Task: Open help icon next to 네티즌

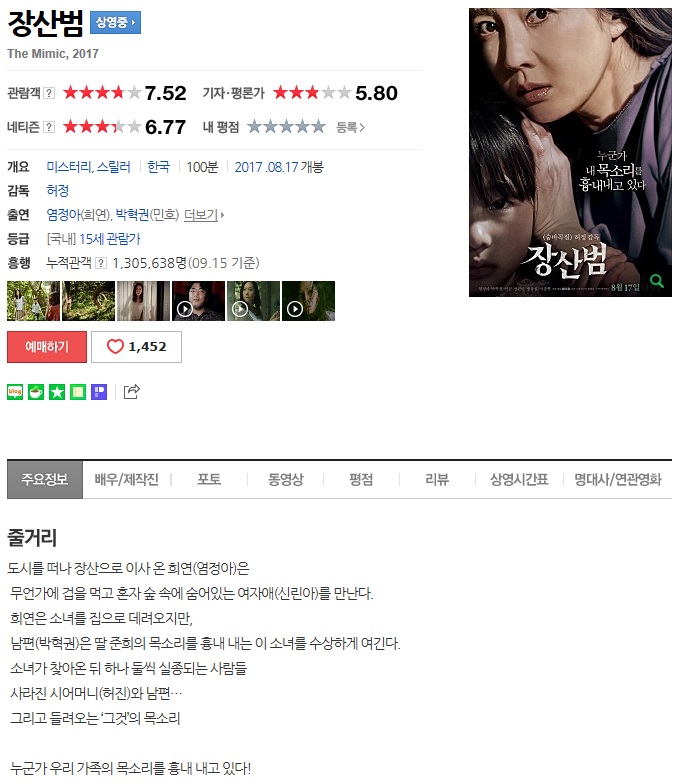Action: (48, 127)
